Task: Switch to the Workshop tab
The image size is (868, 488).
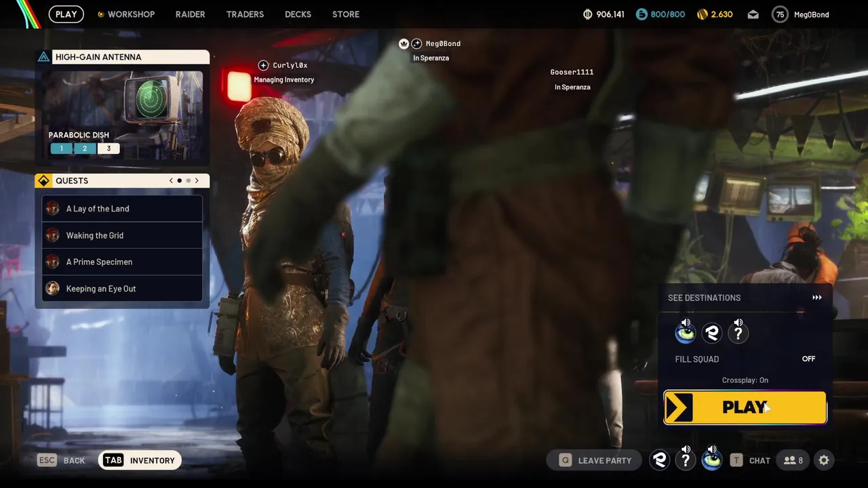Action: pyautogui.click(x=126, y=14)
